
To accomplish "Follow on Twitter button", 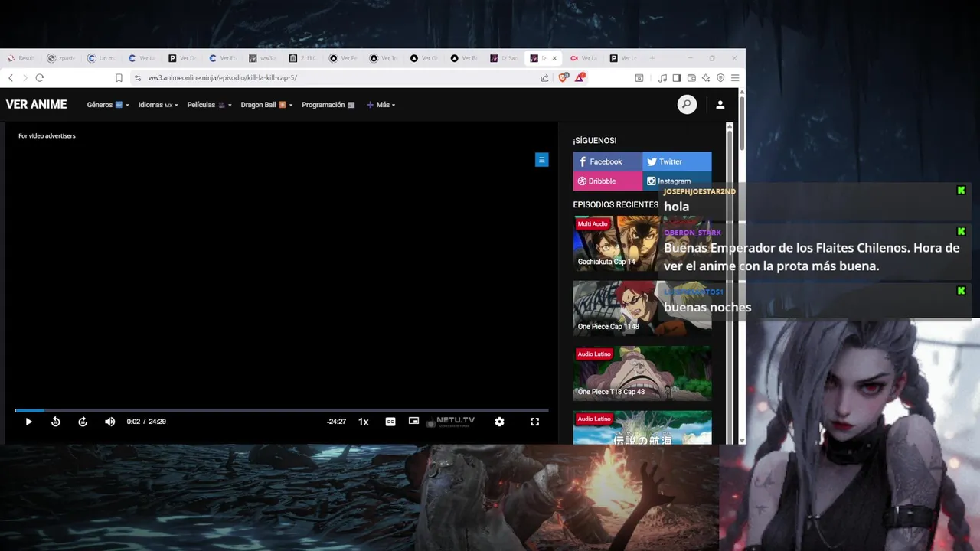I will point(677,161).
